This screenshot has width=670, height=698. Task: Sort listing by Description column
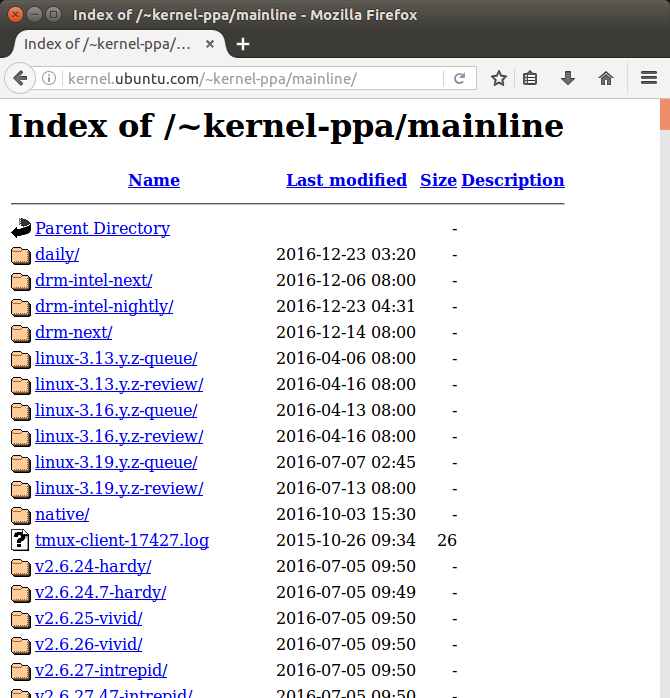tap(513, 180)
